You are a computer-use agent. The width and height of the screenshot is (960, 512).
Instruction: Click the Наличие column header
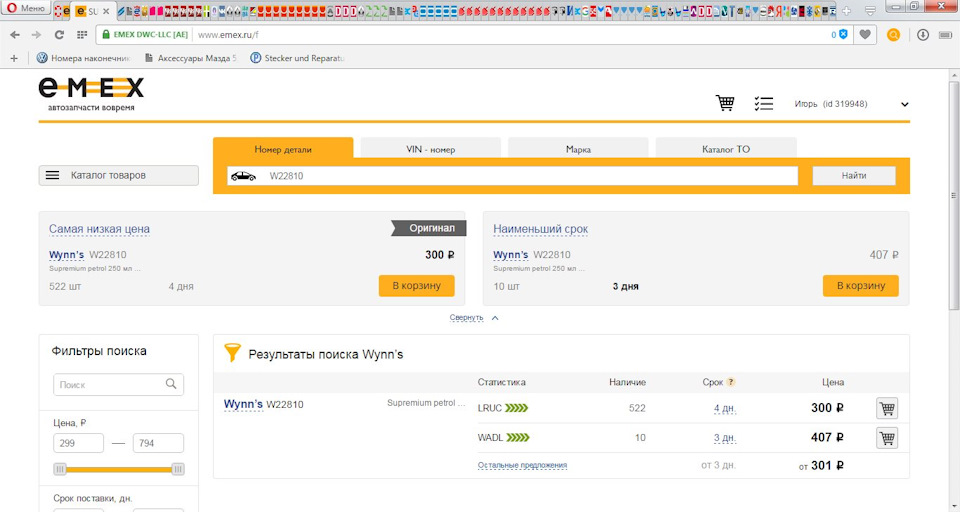(627, 382)
